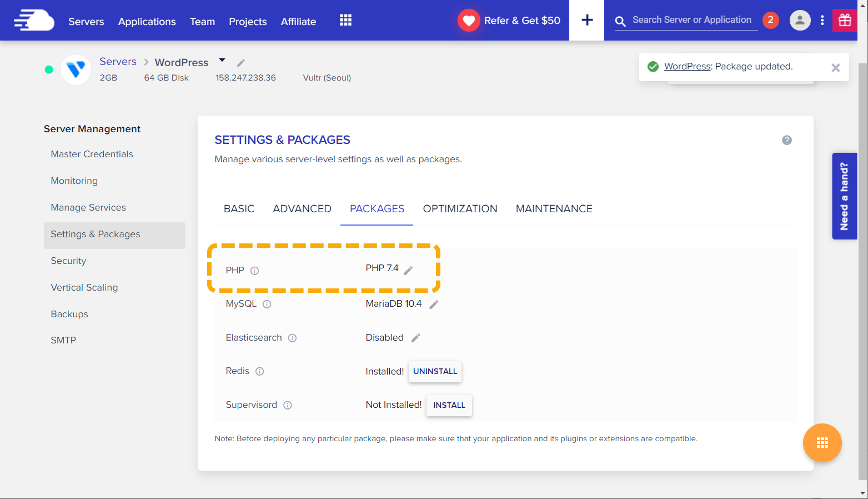Click the Redis info icon
This screenshot has height=499, width=868.
259,371
